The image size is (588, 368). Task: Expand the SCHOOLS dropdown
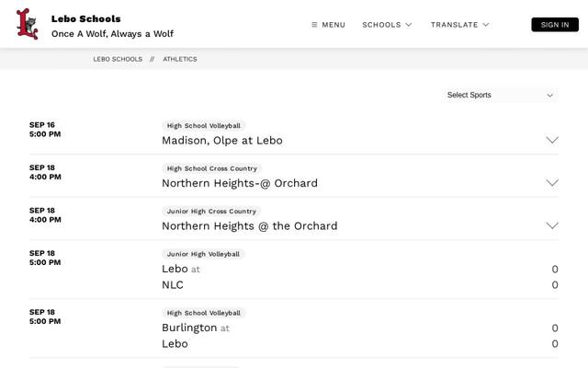(x=387, y=25)
